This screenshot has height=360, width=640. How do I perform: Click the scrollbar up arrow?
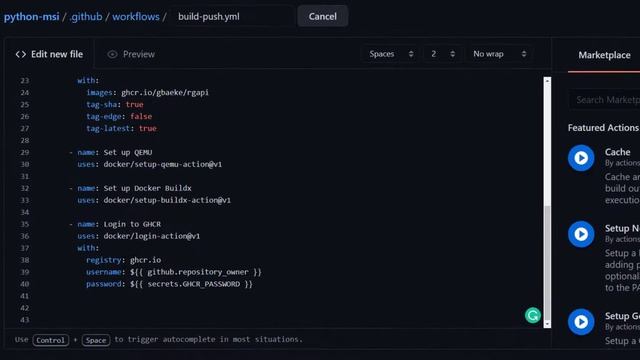547,81
